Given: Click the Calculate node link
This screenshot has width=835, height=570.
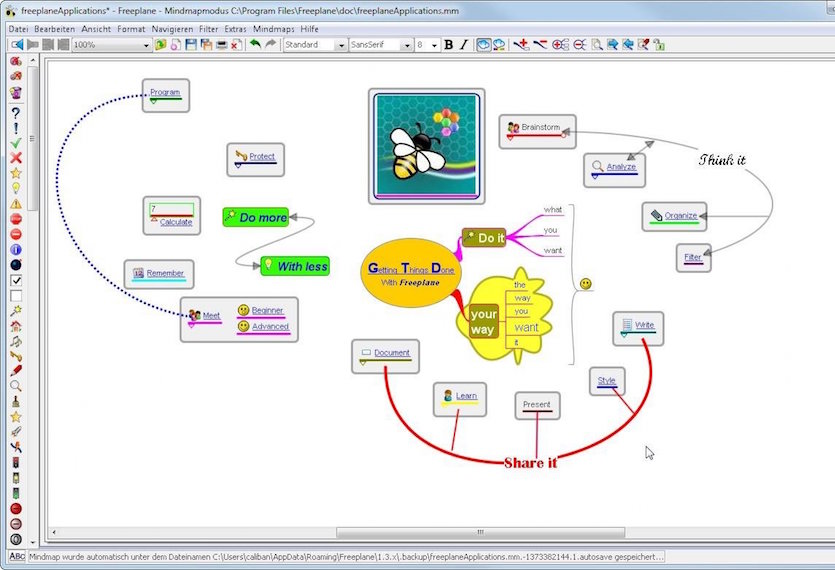Looking at the screenshot, I should click(176, 222).
